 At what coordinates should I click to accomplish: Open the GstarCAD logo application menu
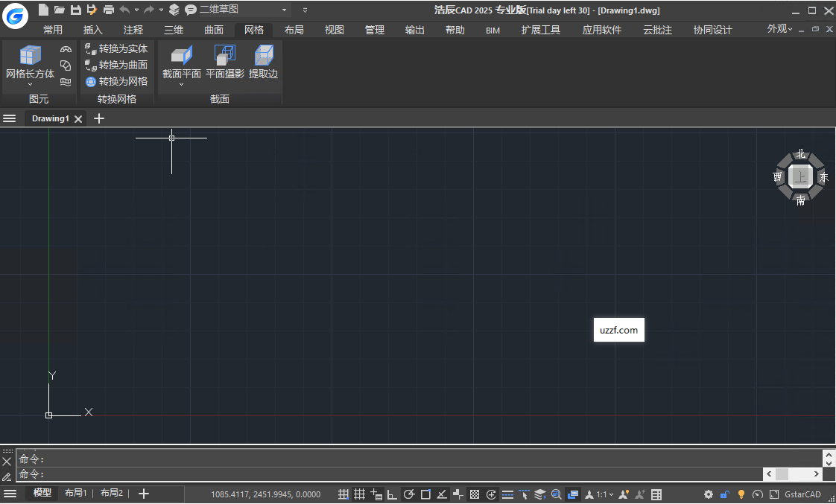click(x=15, y=13)
